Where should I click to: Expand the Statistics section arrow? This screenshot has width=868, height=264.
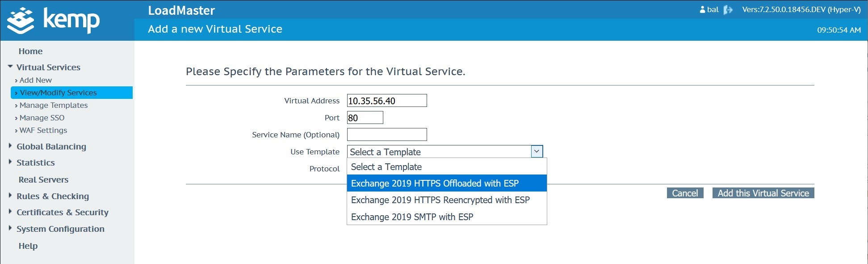click(10, 162)
